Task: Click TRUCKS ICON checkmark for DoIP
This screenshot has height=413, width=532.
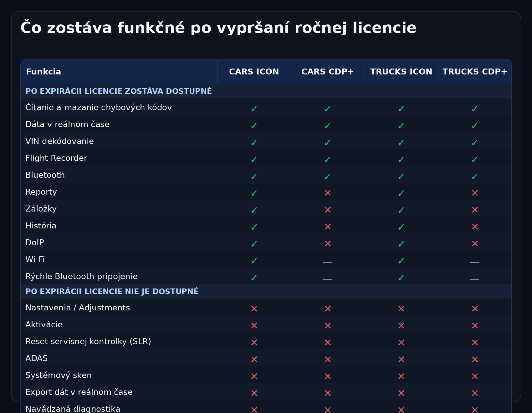Action: pos(401,244)
